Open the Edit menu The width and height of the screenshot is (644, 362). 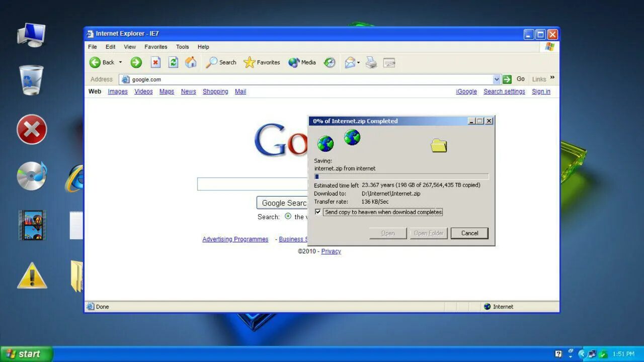(110, 47)
